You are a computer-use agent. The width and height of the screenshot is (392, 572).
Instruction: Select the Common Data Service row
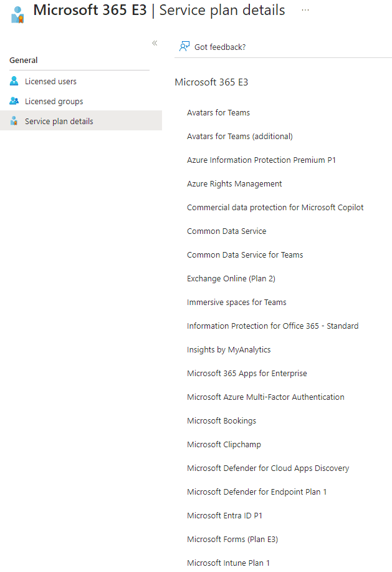(x=227, y=231)
